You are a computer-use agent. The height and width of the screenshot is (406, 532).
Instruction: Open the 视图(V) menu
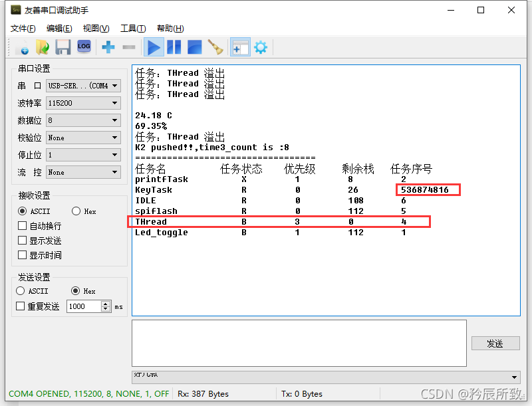point(96,29)
